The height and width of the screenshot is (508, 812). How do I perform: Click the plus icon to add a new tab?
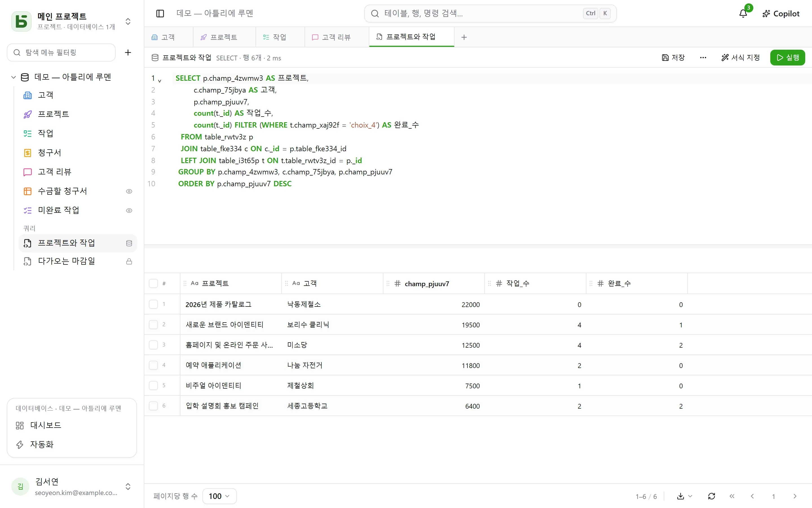[x=464, y=37]
